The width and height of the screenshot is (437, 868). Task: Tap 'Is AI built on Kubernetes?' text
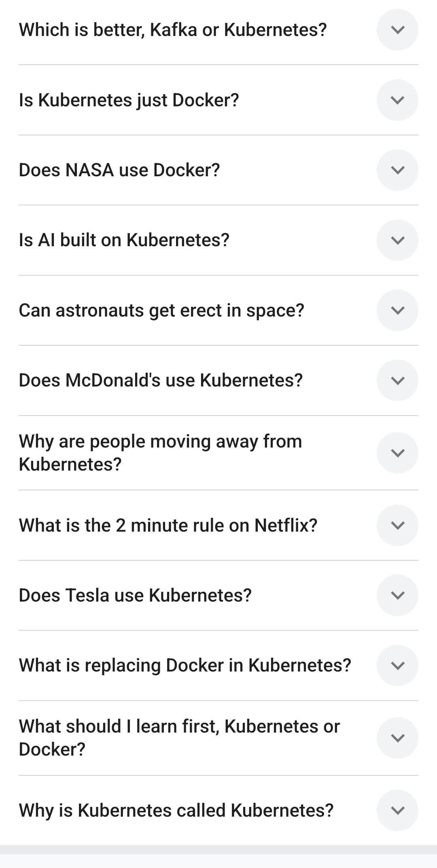pyautogui.click(x=124, y=240)
